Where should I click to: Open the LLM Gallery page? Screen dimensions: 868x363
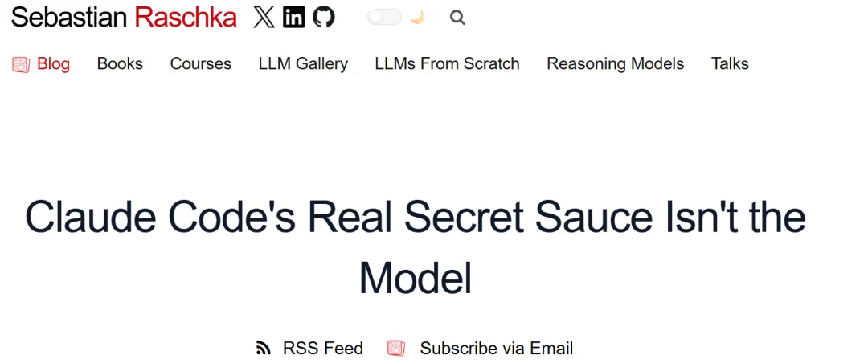(303, 63)
